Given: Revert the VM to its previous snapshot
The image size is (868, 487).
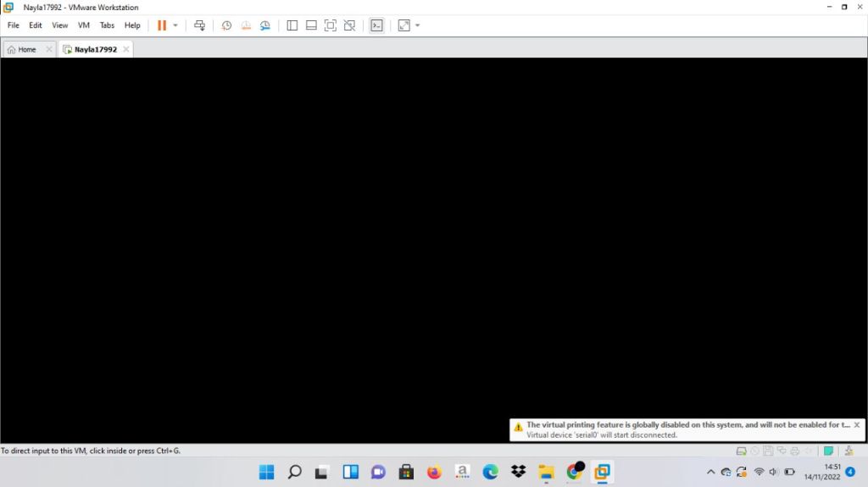Looking at the screenshot, I should tap(246, 25).
